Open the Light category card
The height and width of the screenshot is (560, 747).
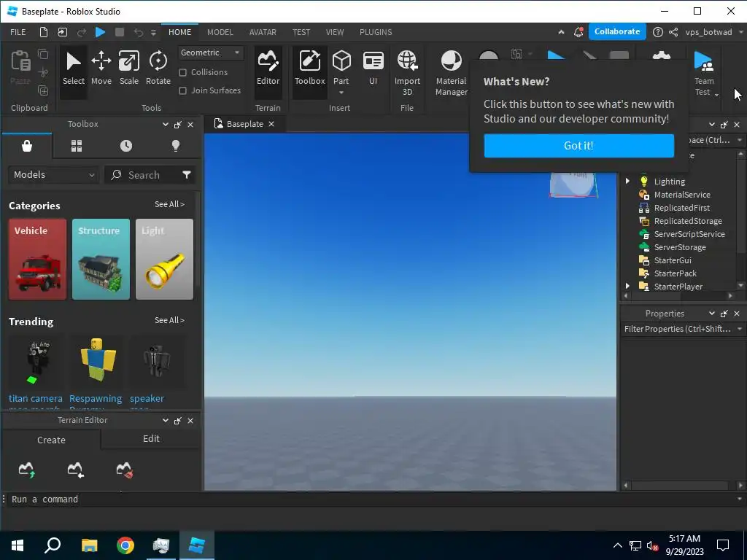[164, 259]
